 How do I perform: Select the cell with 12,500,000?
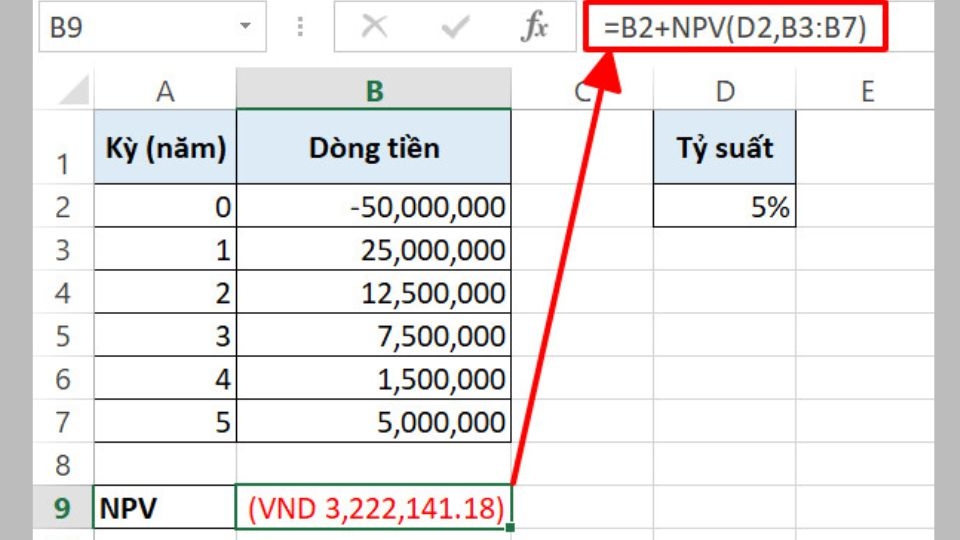[374, 292]
